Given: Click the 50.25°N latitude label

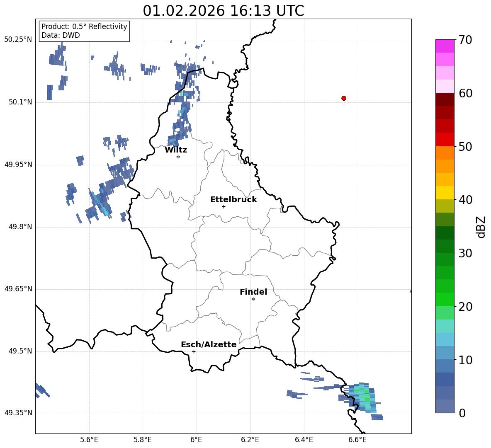Looking at the screenshot, I should click(18, 40).
